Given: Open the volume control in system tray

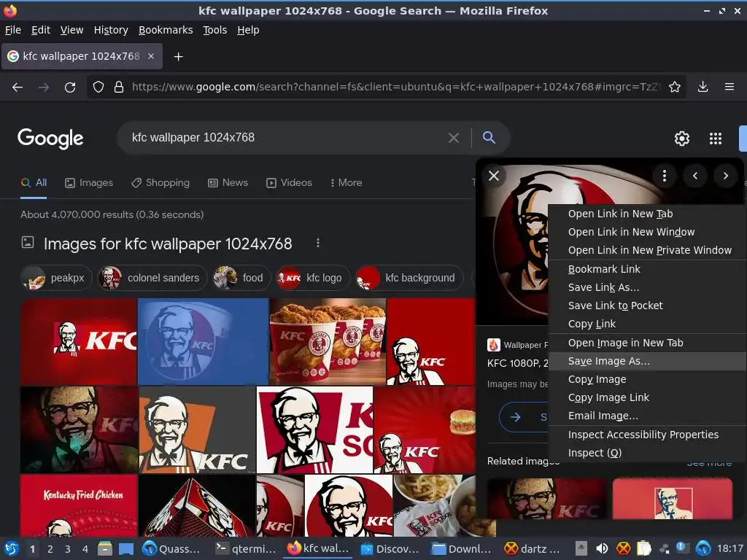Looking at the screenshot, I should (602, 548).
